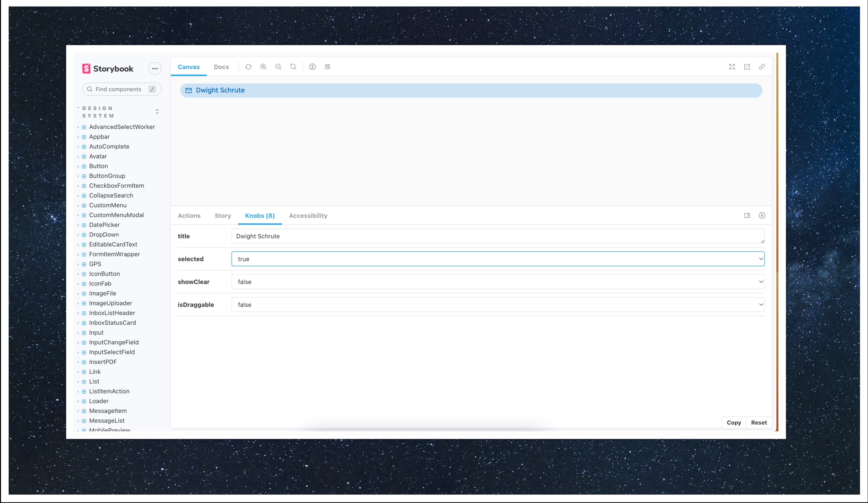This screenshot has height=503, width=868.
Task: Click the remount component refresh icon
Action: click(x=248, y=67)
